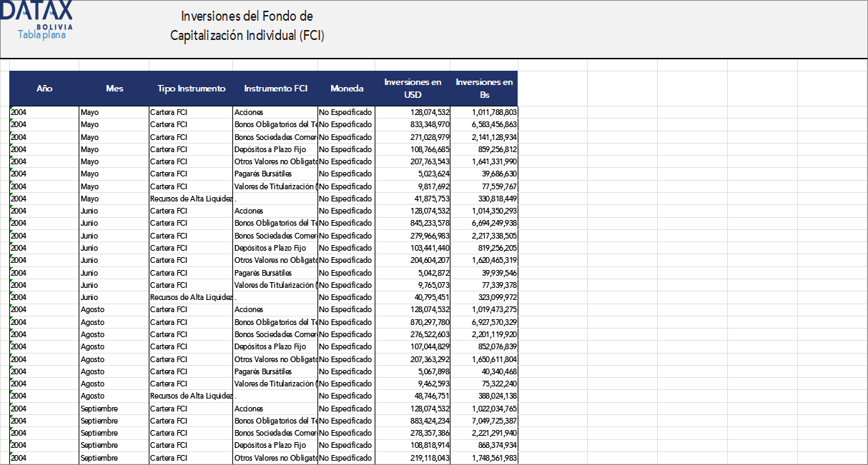Screen dimensions: 868x465
Task: Select cell with value 6,583,456,863
Action: click(x=485, y=124)
